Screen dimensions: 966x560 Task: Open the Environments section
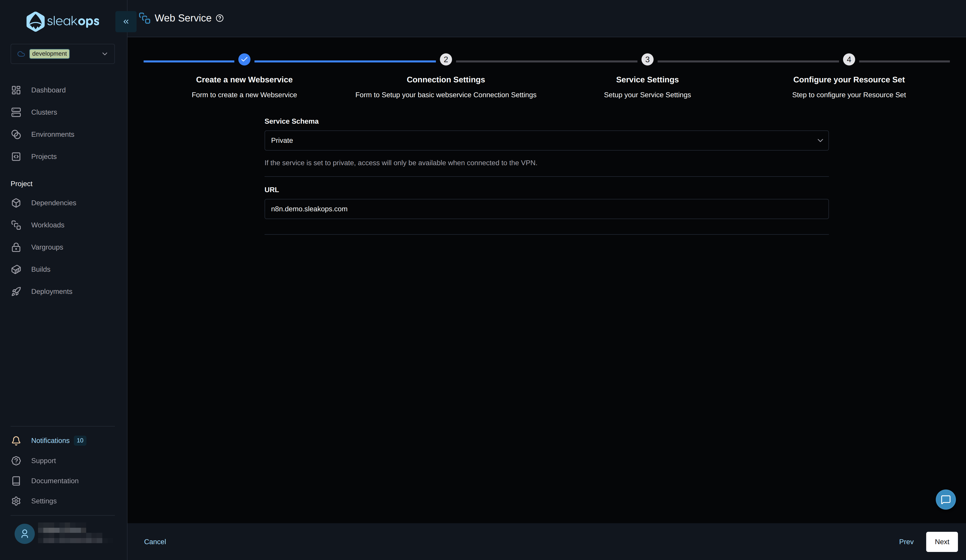pyautogui.click(x=52, y=134)
